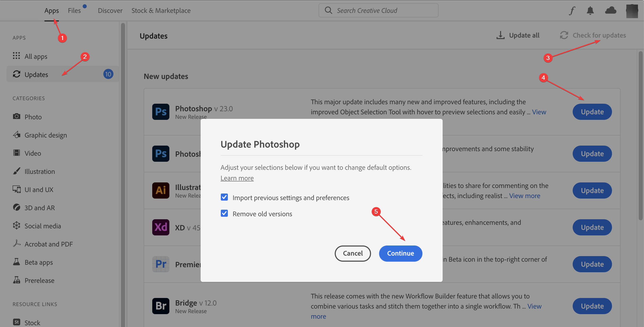Screen dimensions: 644x327
Task: Uncheck Import previous settings and preferences
Action: [x=224, y=197]
